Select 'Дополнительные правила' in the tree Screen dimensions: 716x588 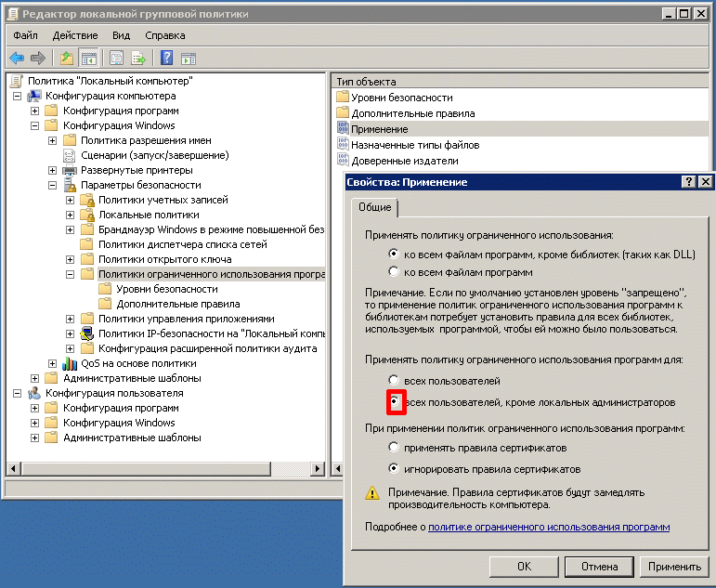[178, 304]
